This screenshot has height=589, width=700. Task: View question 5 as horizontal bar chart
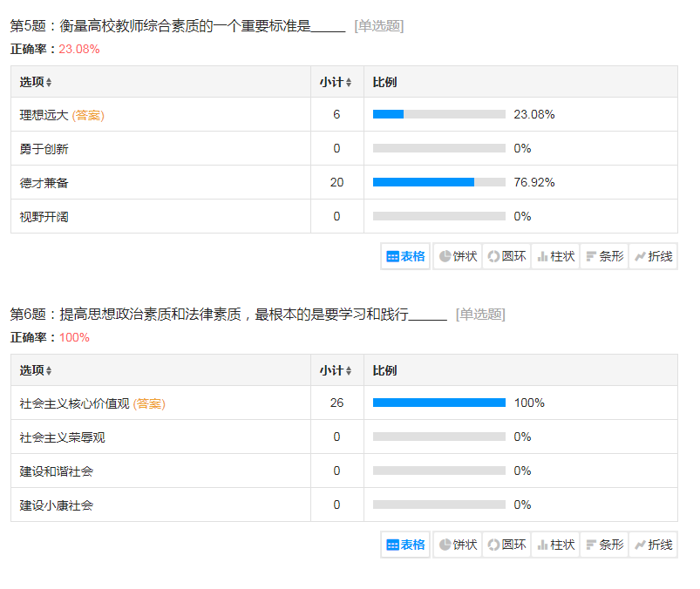604,256
